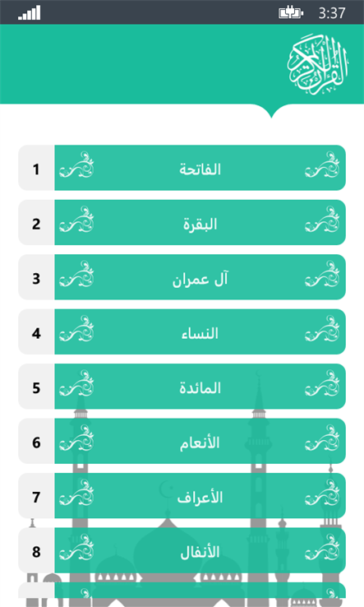Click the right ornament icon on النساء row

pyautogui.click(x=323, y=328)
